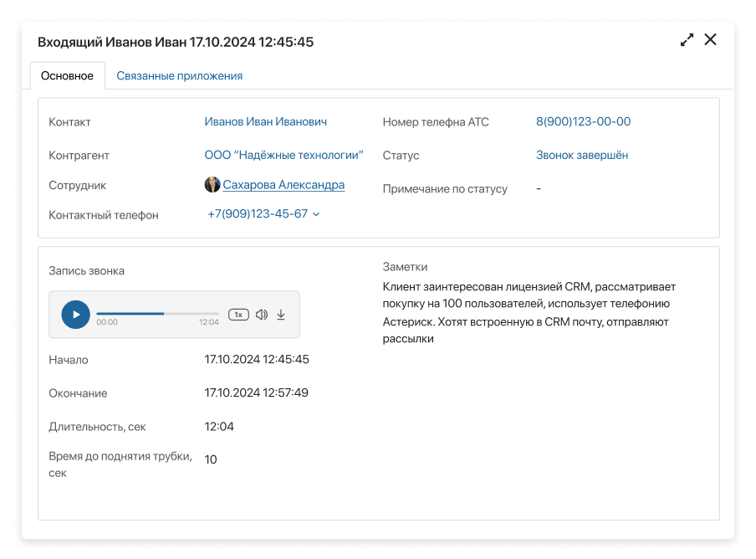Click the Заметки notes text
The image size is (756, 559).
tap(529, 312)
